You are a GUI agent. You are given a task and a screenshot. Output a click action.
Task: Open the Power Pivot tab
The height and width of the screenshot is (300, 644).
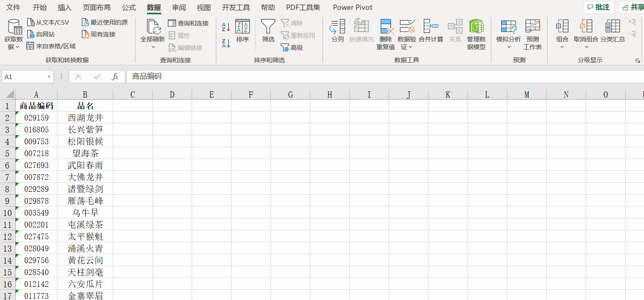click(x=352, y=7)
